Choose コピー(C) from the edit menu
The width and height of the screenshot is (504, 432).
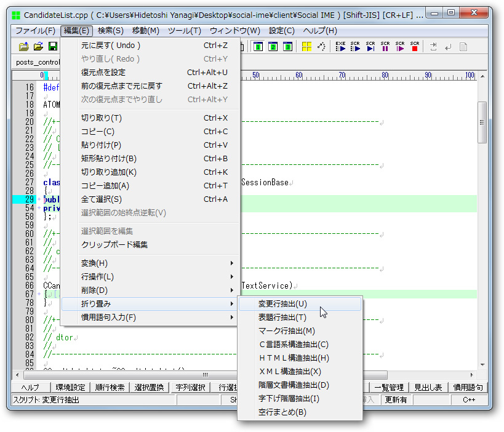tap(150, 132)
